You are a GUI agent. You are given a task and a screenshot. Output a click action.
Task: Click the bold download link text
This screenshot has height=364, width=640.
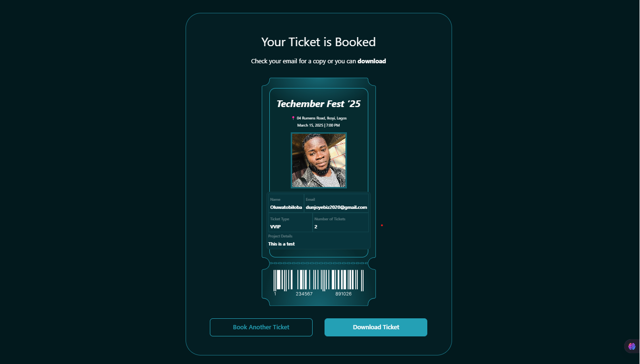click(372, 61)
